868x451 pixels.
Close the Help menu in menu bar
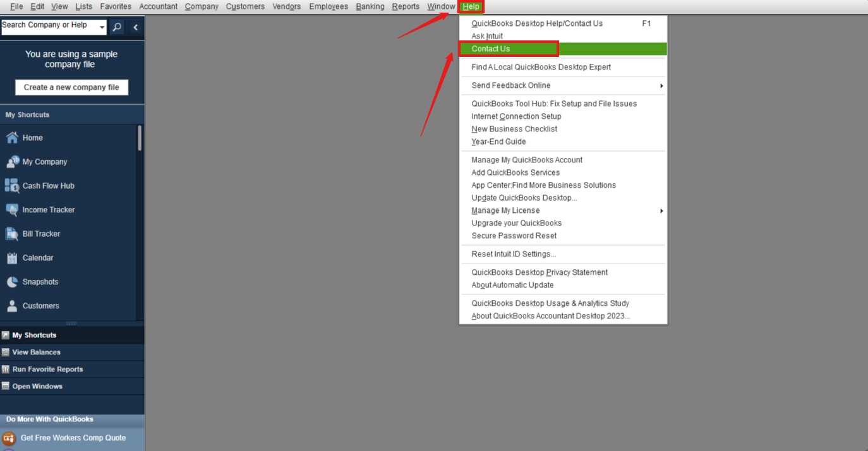[x=471, y=7]
